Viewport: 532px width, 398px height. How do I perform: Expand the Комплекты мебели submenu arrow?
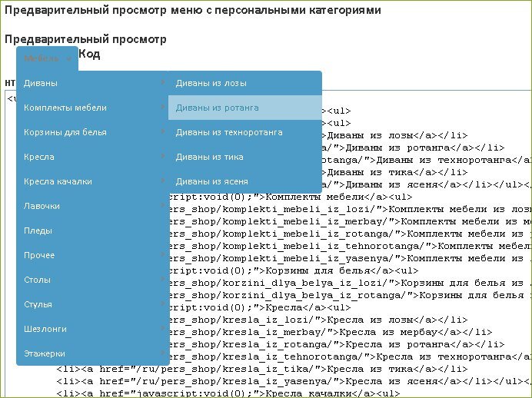point(162,108)
